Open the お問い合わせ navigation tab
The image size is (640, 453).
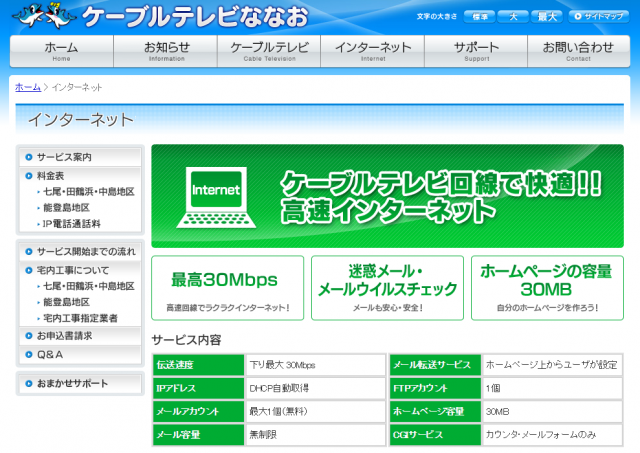pos(578,51)
